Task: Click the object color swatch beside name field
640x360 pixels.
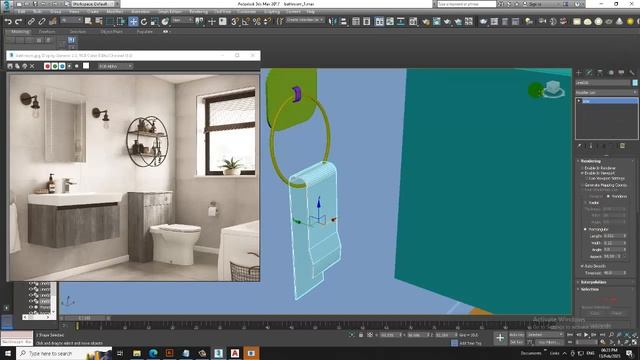Action: 635,83
